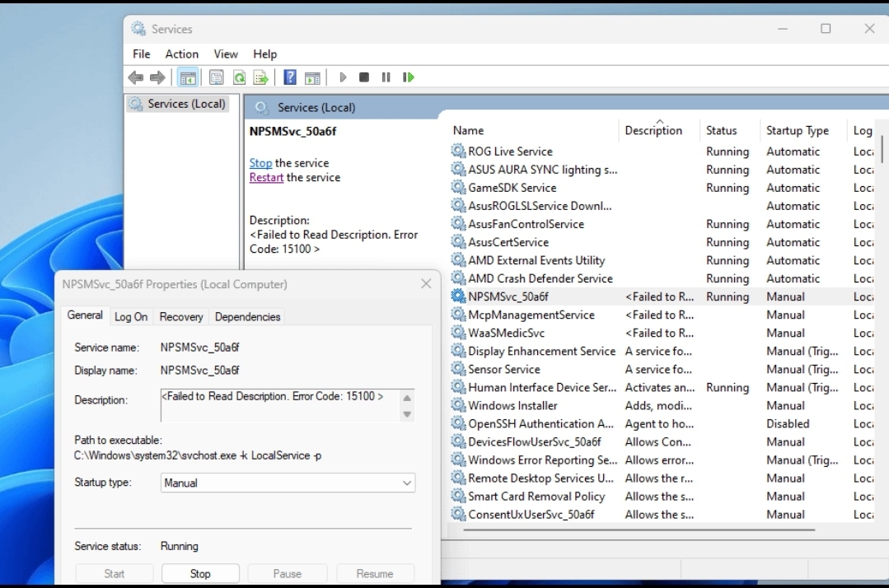The height and width of the screenshot is (588, 889).
Task: Open the Action menu
Action: click(181, 54)
